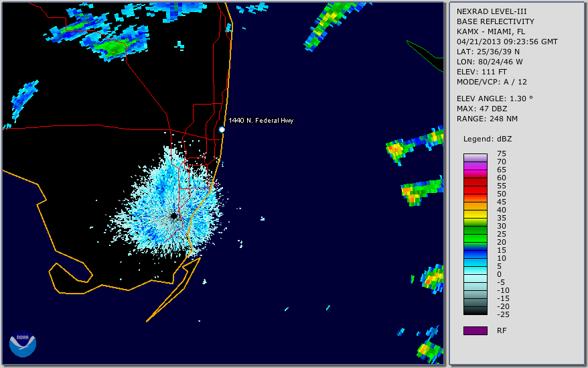588x368 pixels.
Task: Click the purple RF legend swatch
Action: coord(475,330)
